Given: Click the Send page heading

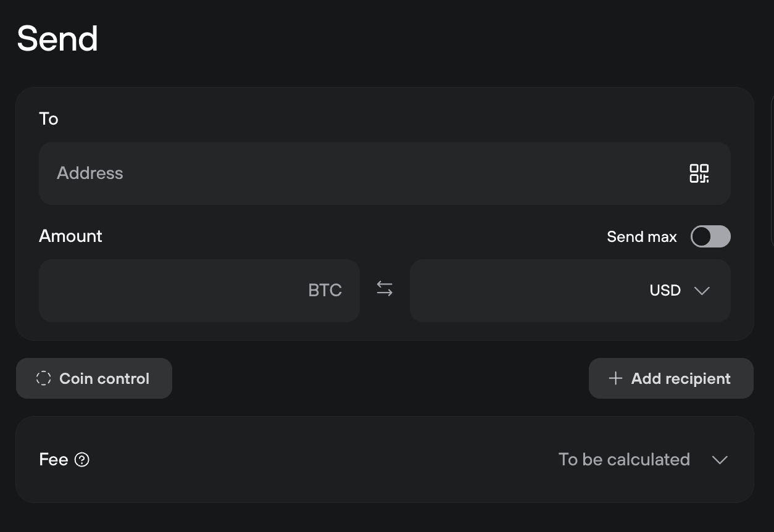Looking at the screenshot, I should click(57, 38).
